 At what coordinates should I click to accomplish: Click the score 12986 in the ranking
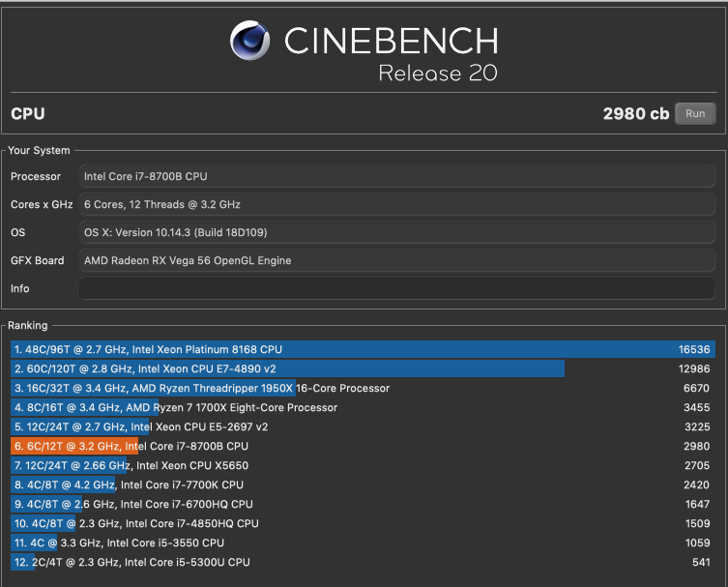click(x=694, y=368)
